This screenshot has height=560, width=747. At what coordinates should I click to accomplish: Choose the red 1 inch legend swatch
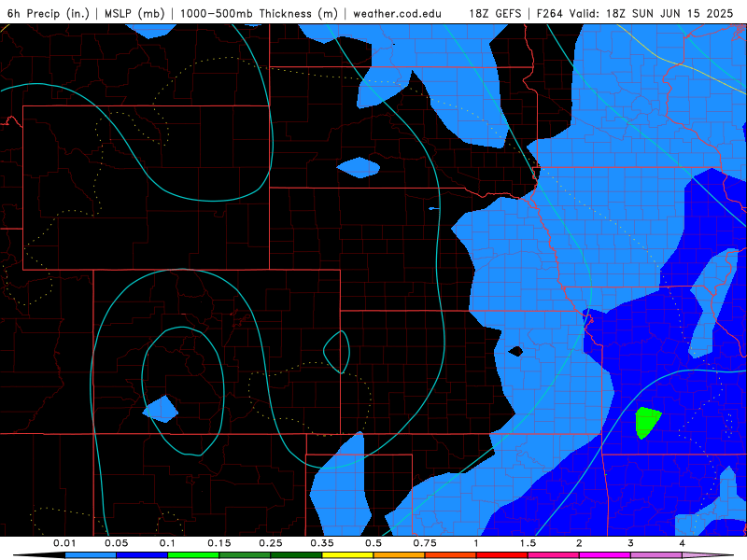coord(502,555)
